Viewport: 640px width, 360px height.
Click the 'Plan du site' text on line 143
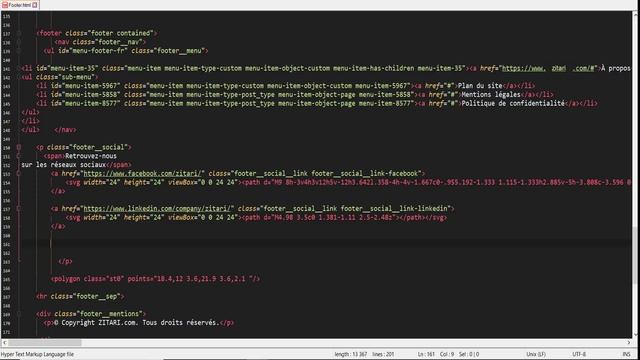point(480,86)
